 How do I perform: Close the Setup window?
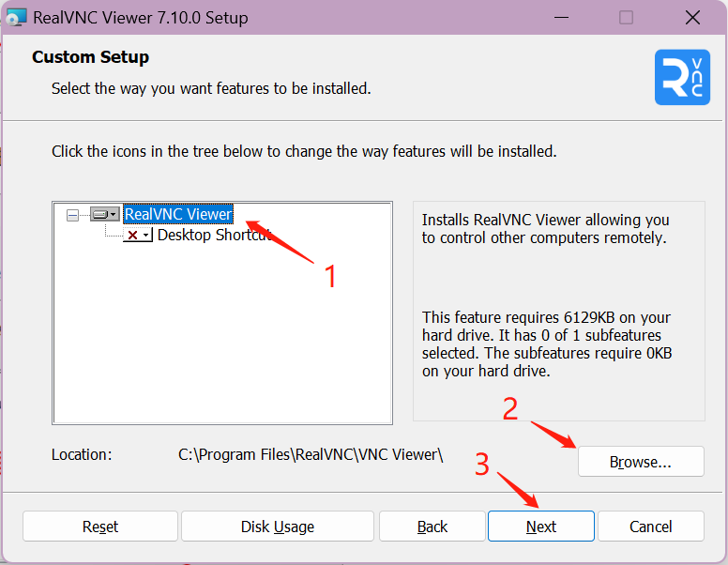tap(692, 17)
